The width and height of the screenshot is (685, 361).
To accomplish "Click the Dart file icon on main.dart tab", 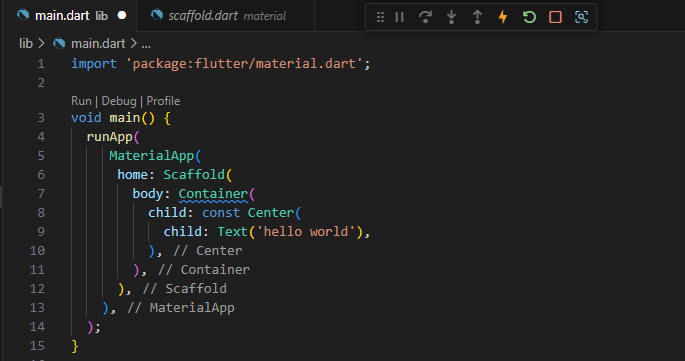I will [x=23, y=15].
